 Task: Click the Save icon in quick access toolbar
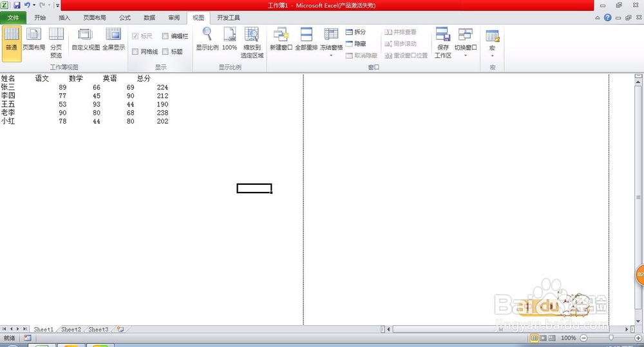(17, 5)
